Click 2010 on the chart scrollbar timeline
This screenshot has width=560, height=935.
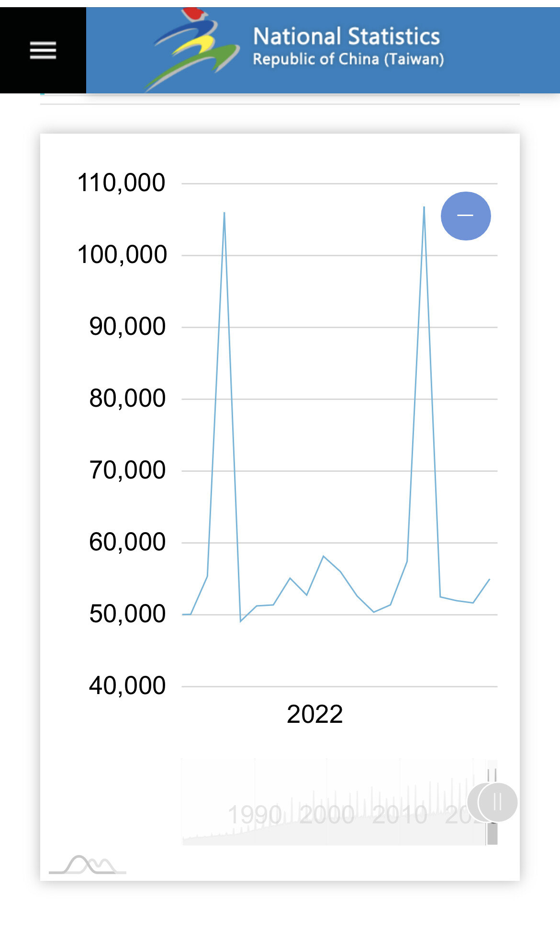(x=400, y=815)
